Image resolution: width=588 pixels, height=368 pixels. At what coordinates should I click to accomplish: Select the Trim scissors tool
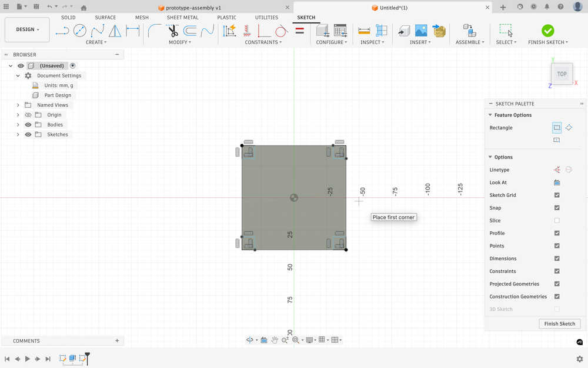coord(172,31)
